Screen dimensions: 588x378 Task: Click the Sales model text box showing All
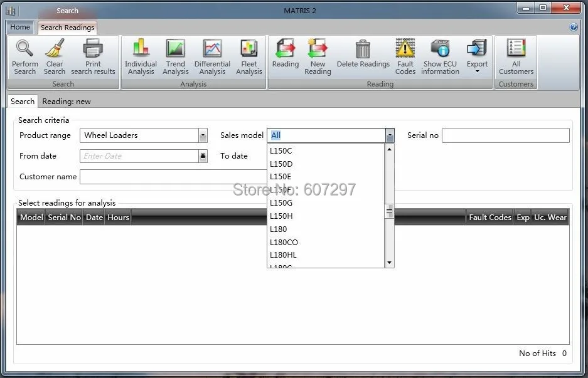click(x=326, y=135)
